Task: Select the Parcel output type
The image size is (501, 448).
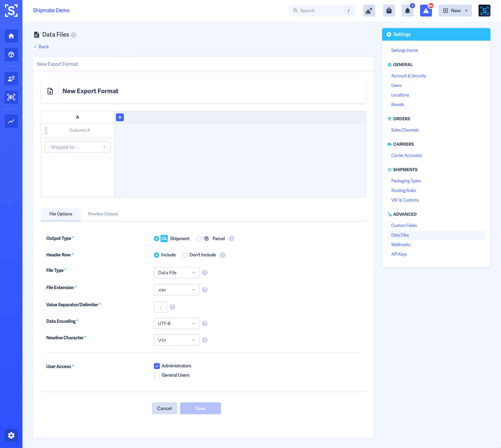Action: [x=199, y=239]
